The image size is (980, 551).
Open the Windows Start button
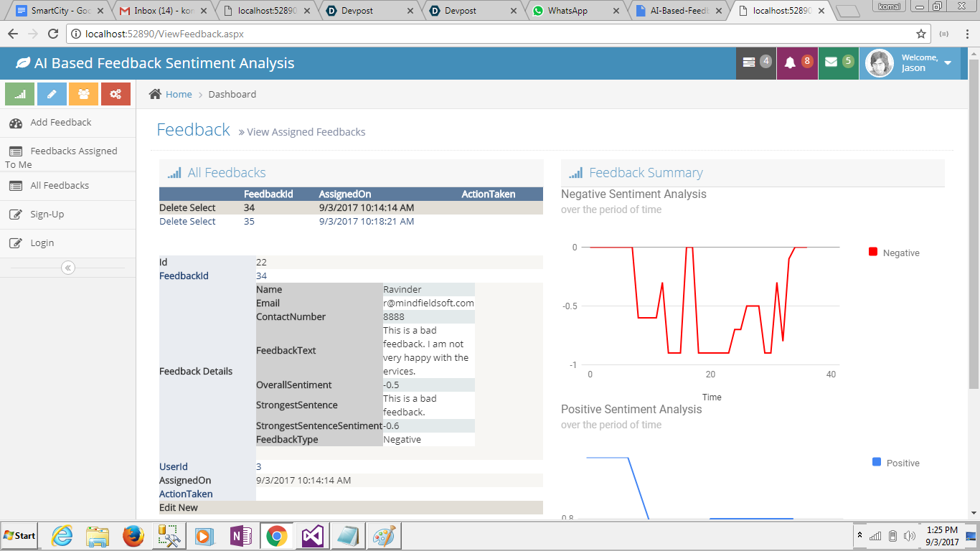(x=21, y=536)
